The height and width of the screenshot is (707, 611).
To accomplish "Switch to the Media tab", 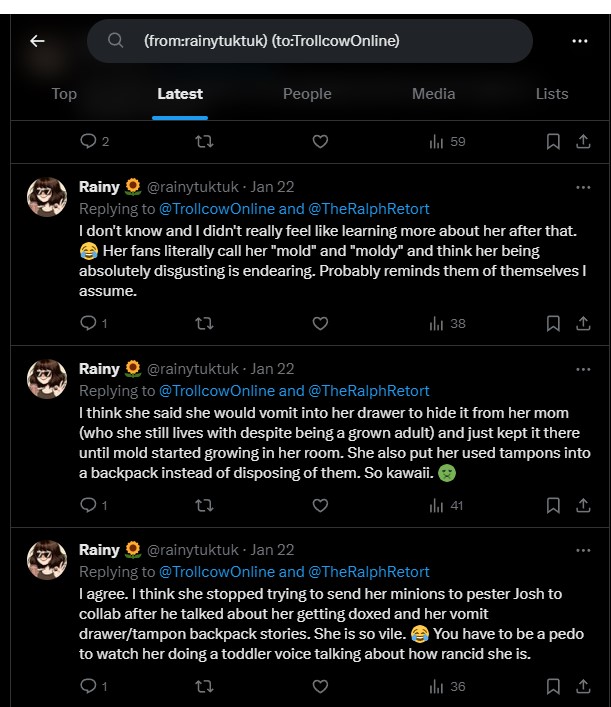I will pos(433,94).
